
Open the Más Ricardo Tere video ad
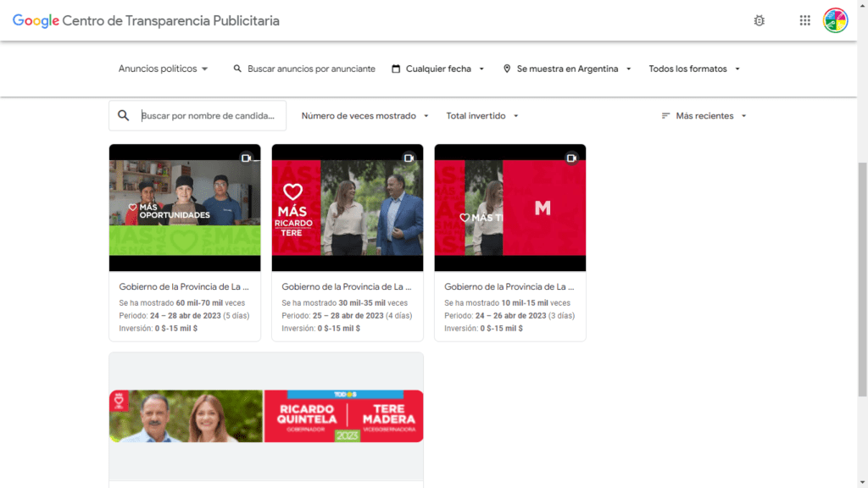347,208
